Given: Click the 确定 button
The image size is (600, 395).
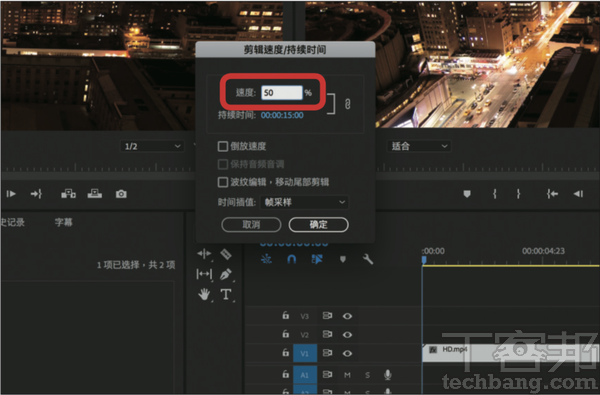Looking at the screenshot, I should coord(318,225).
